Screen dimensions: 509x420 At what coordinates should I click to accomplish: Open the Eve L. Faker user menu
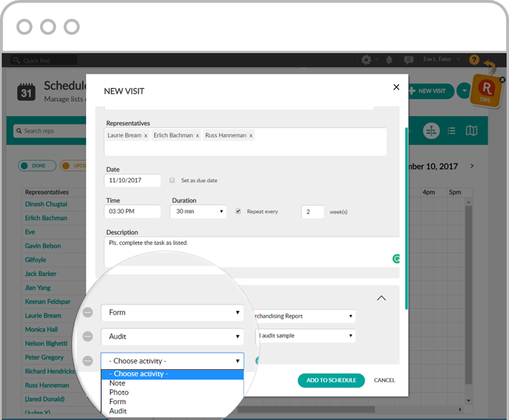[x=441, y=59]
